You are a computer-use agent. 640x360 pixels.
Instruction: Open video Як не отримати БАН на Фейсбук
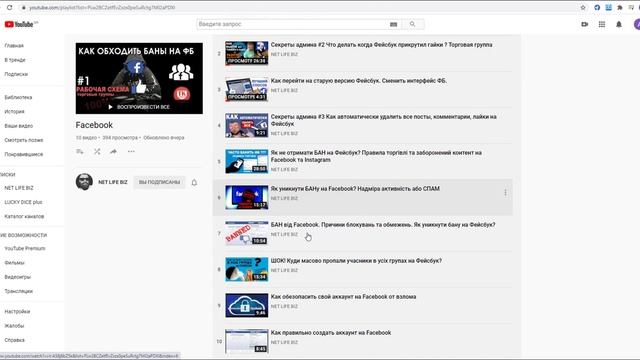[376, 156]
